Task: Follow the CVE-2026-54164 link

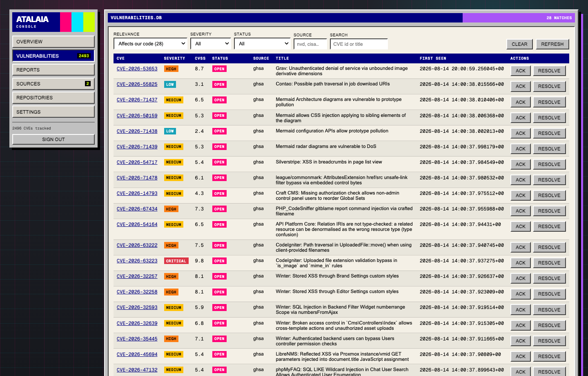Action: (x=137, y=224)
